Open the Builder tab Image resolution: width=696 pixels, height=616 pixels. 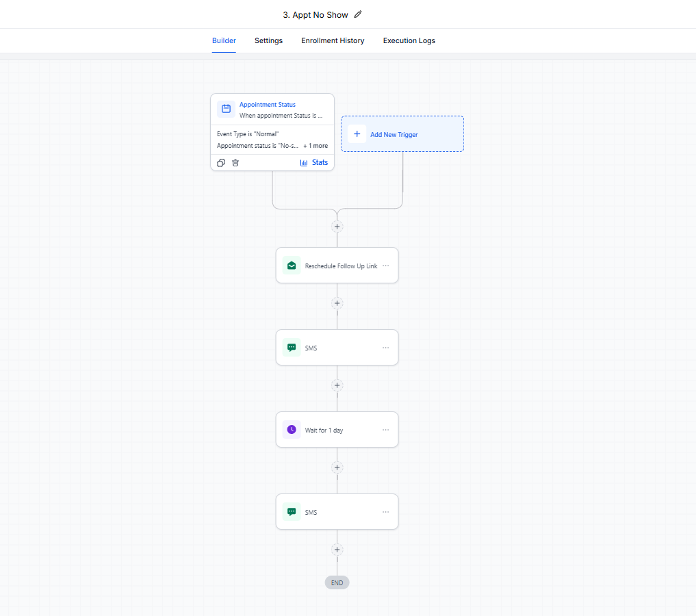tap(224, 40)
